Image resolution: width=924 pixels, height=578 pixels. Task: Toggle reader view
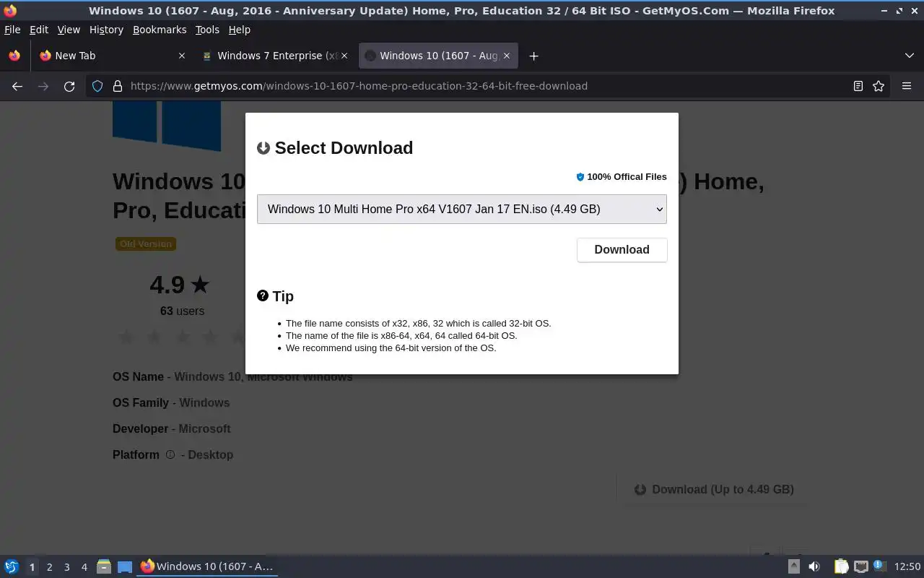coord(858,86)
